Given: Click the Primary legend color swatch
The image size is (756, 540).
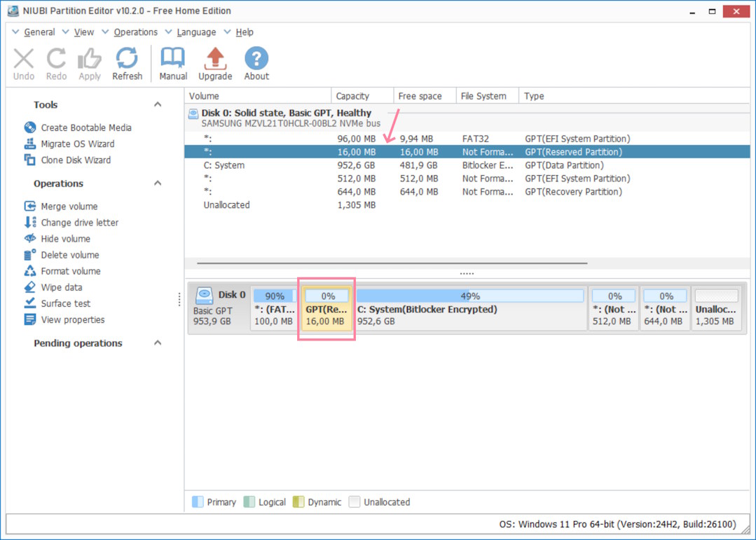Looking at the screenshot, I should (198, 502).
